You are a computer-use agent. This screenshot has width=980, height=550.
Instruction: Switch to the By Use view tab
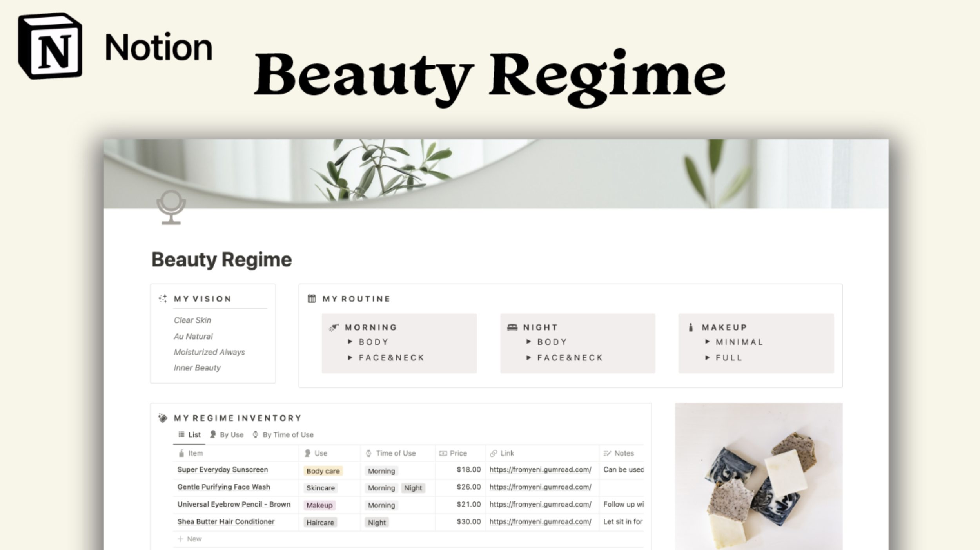click(x=227, y=434)
